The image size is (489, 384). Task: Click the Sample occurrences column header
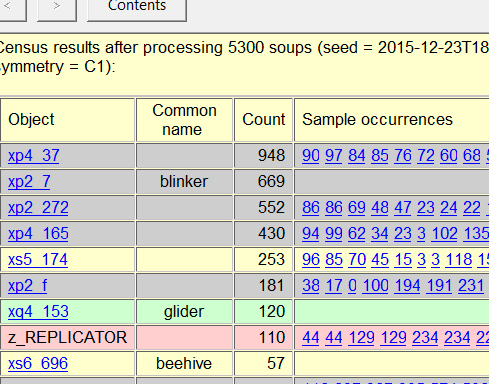[392, 120]
